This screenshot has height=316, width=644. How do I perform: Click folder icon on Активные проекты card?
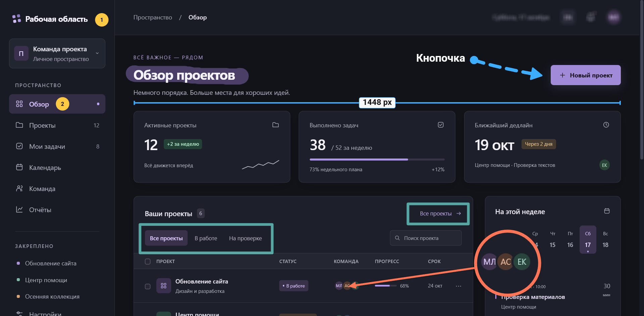click(276, 125)
